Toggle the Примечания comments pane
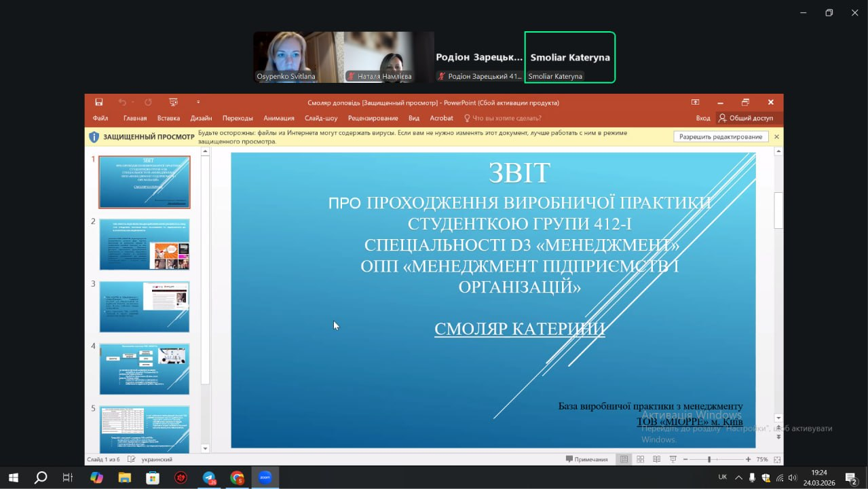The width and height of the screenshot is (868, 489). coord(587,460)
